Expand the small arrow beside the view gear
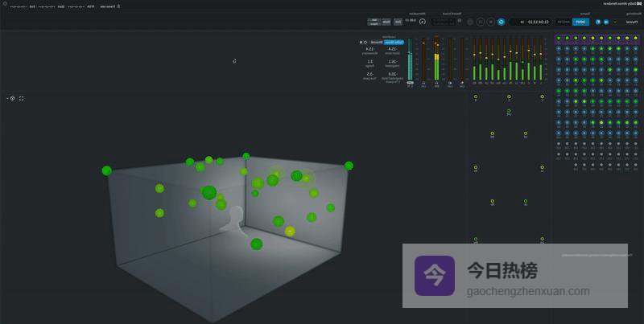Image resolution: width=644 pixels, height=324 pixels. pyautogui.click(x=6, y=98)
